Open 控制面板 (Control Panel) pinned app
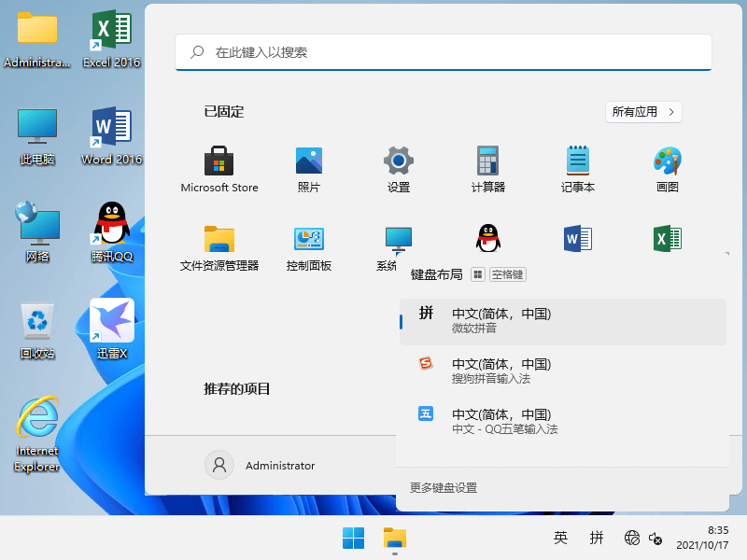The height and width of the screenshot is (560, 747). (309, 247)
